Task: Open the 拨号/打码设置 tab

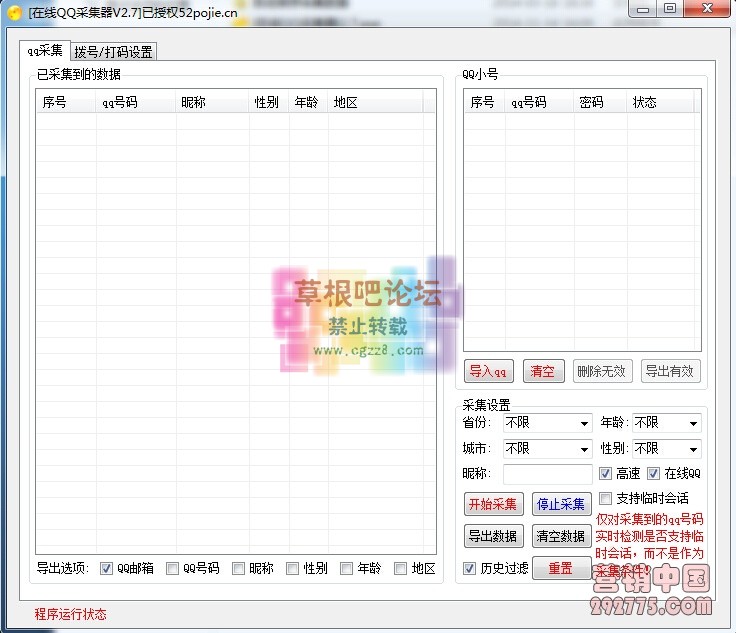Action: pos(113,52)
